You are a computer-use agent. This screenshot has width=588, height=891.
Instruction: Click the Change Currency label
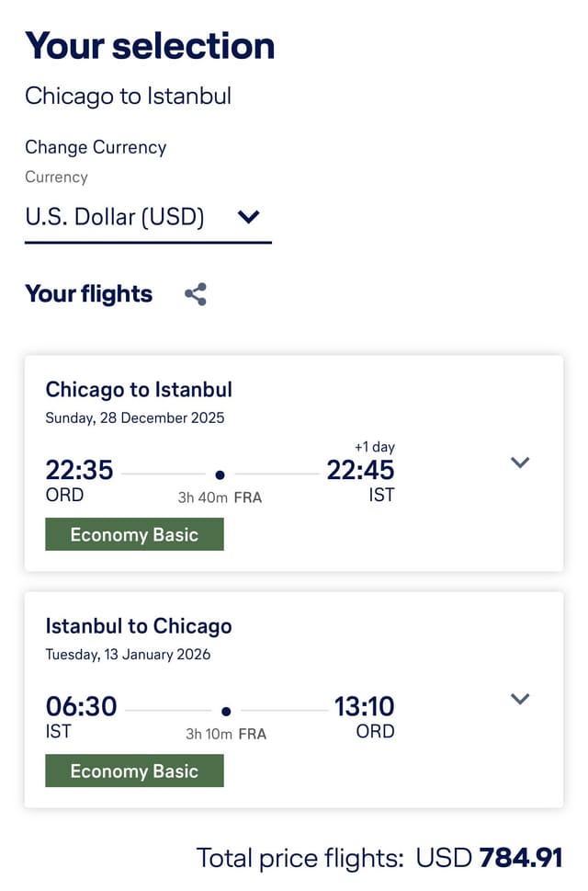click(x=96, y=147)
